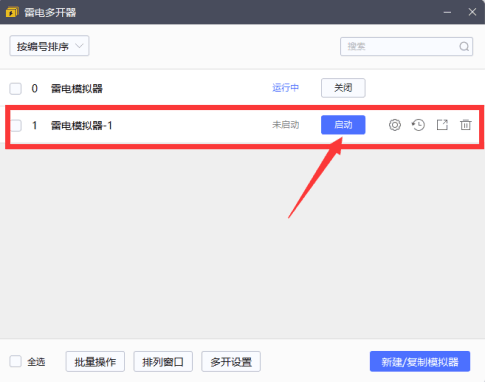Open settings gear for 雷电模拟器-1
486x383 pixels.
[x=395, y=125]
